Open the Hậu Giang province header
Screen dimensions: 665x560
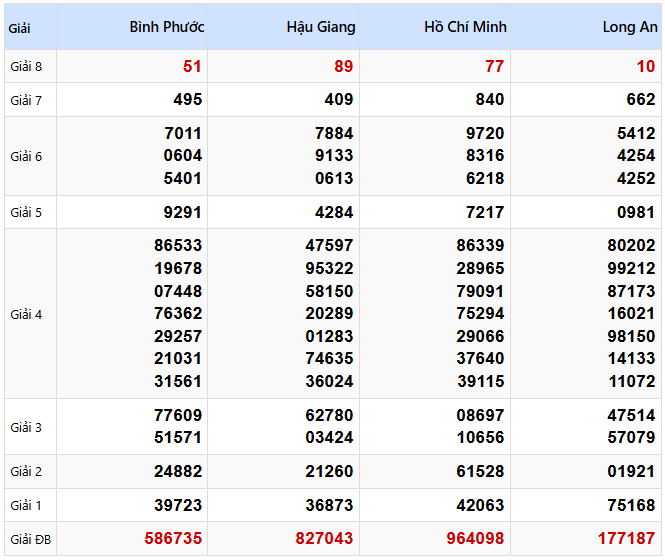(320, 27)
